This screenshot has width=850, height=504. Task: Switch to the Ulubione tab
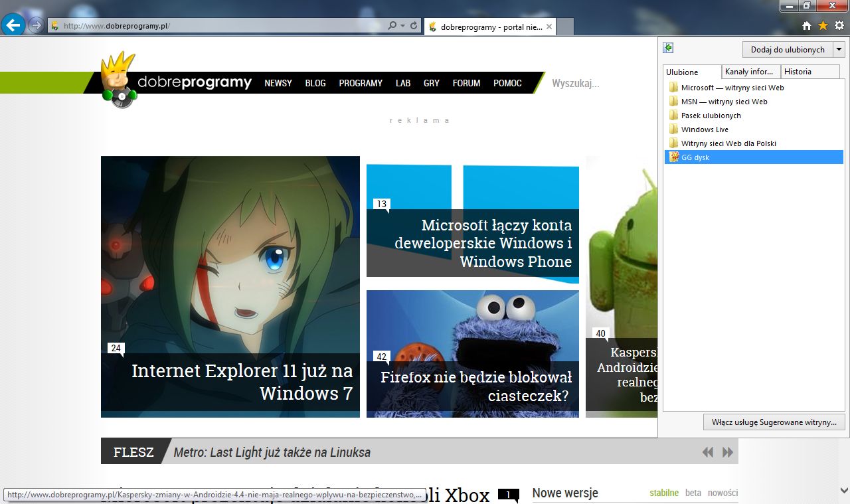pos(693,72)
